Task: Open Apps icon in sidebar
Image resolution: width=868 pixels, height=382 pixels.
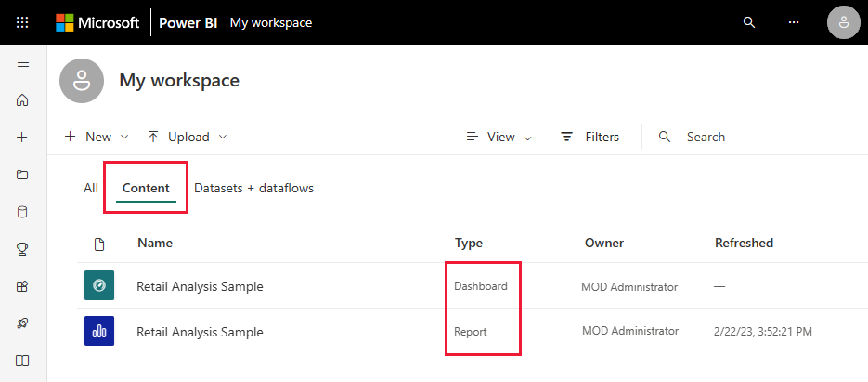Action: 22,286
